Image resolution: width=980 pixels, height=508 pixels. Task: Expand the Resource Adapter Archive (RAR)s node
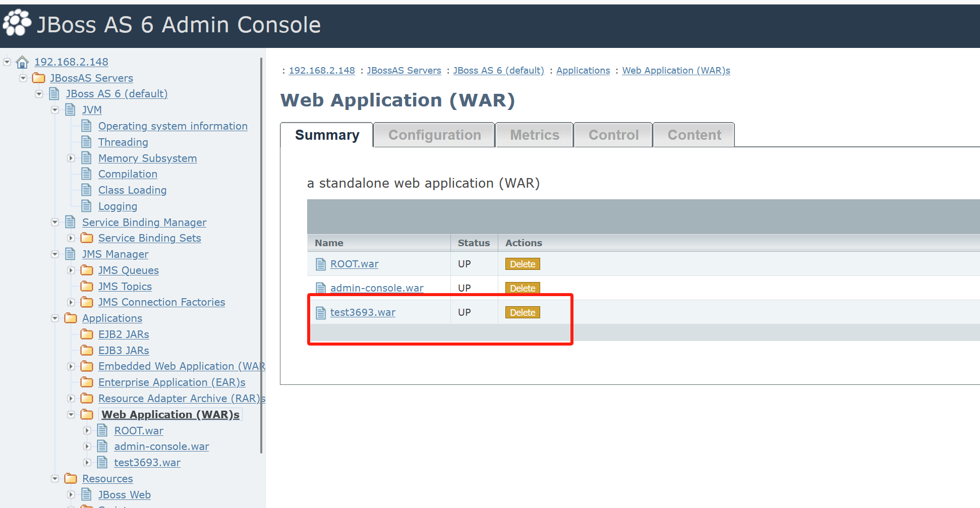71,399
